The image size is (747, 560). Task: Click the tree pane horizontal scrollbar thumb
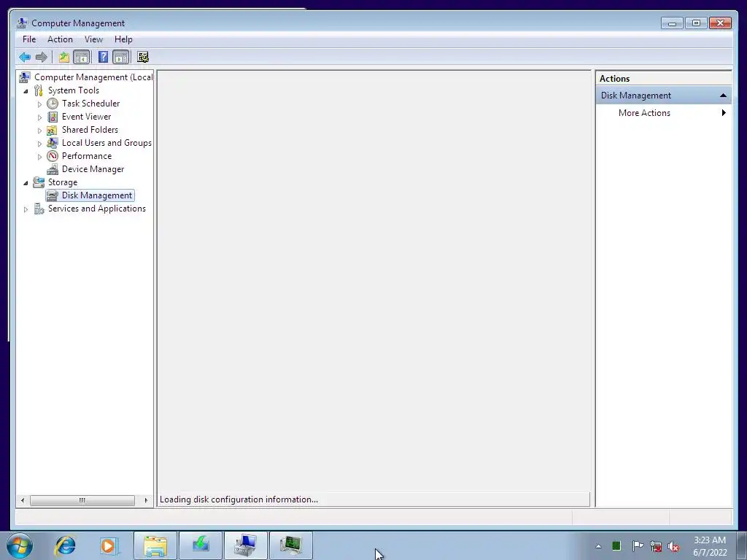click(82, 500)
